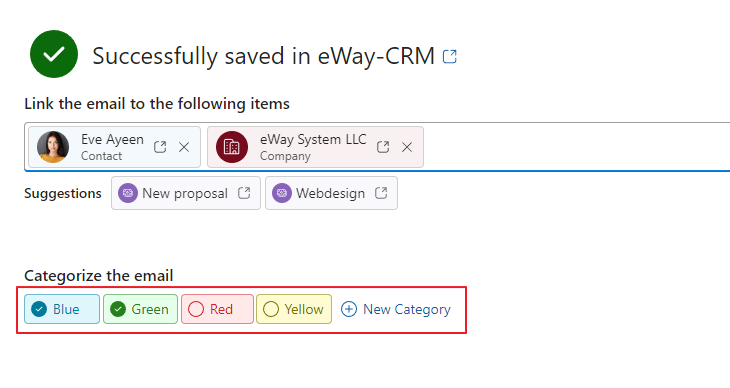
Task: Add a New Category
Action: [x=396, y=309]
